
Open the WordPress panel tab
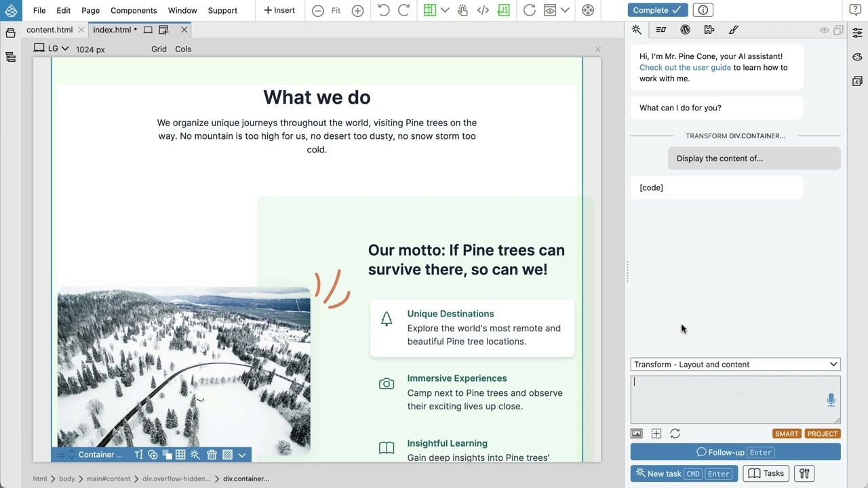coord(685,30)
